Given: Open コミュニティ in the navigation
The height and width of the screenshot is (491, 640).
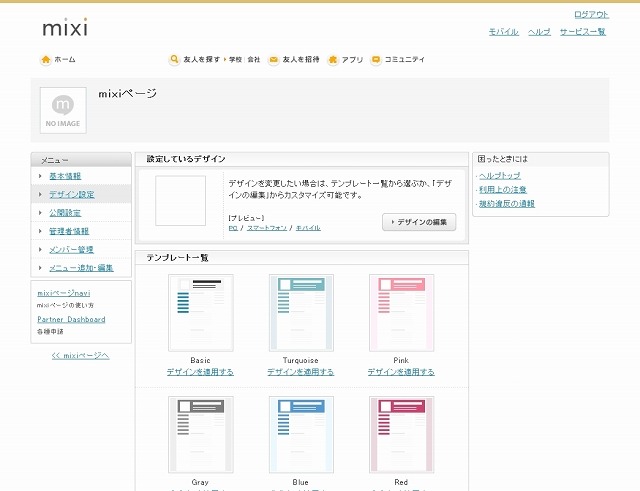Looking at the screenshot, I should (405, 60).
